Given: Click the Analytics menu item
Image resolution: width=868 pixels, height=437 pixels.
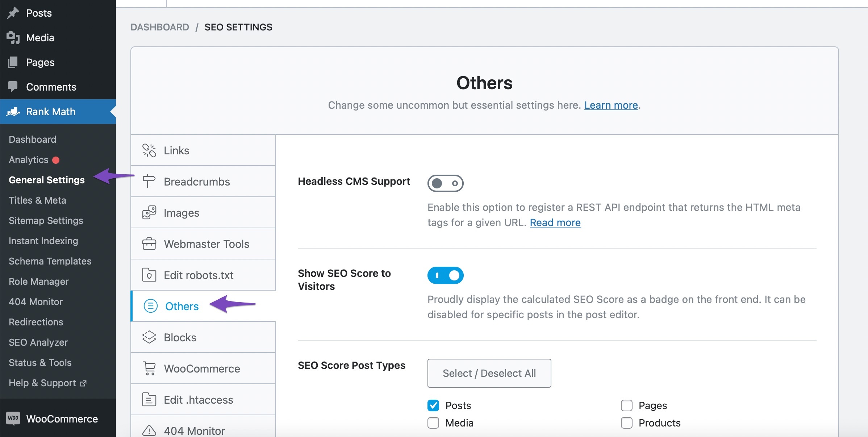Looking at the screenshot, I should point(28,159).
